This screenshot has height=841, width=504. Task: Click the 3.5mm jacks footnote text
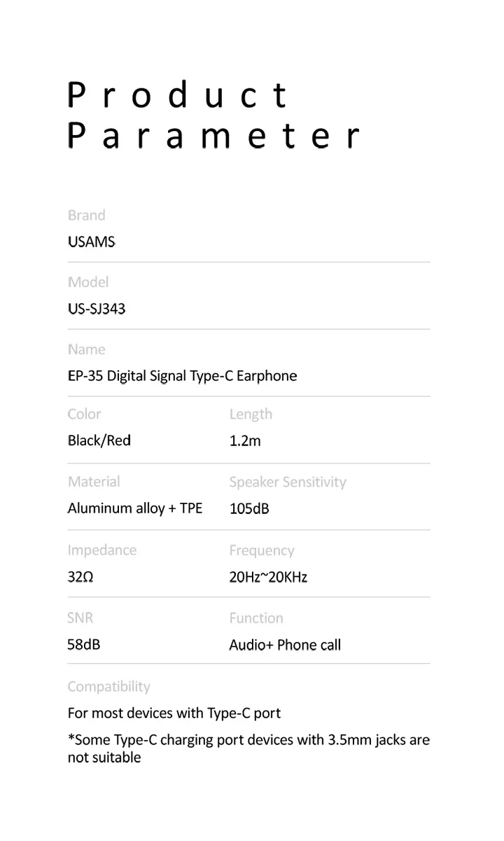pos(248,748)
